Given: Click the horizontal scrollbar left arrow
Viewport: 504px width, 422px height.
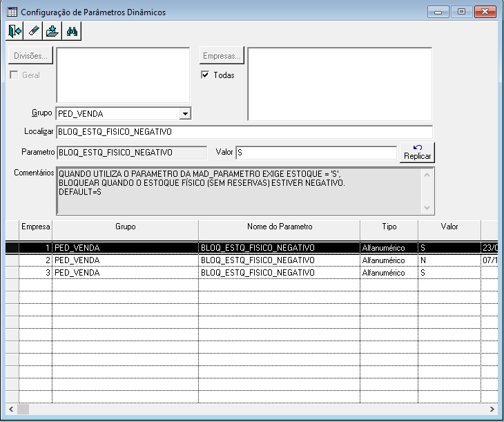Looking at the screenshot, I should click(11, 409).
